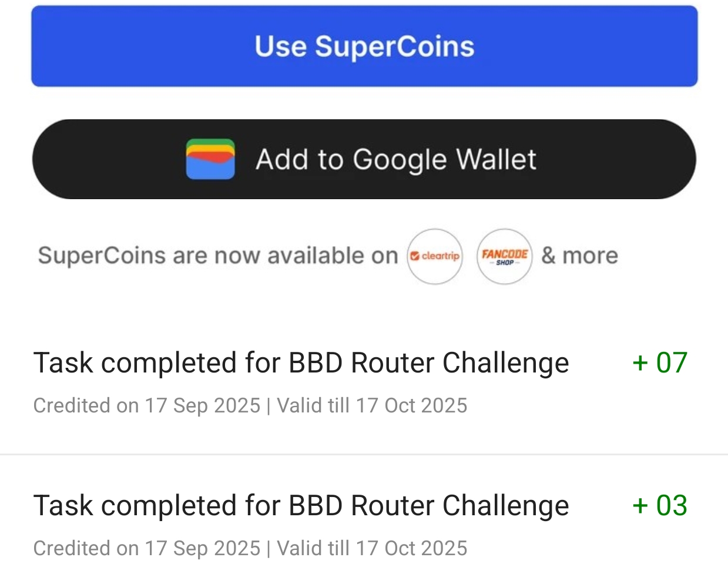Screen dimensions: 728x574
Task: Select the 03 coin amount
Action: click(672, 505)
